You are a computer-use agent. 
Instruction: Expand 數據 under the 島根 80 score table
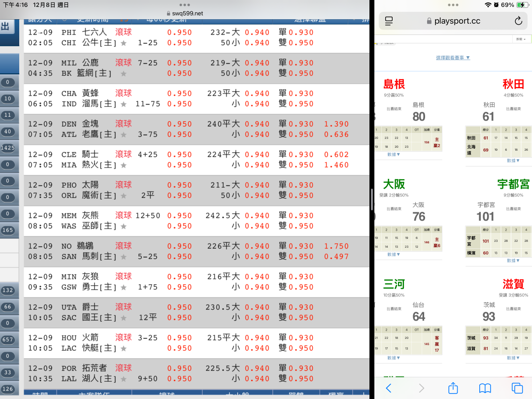(x=394, y=154)
